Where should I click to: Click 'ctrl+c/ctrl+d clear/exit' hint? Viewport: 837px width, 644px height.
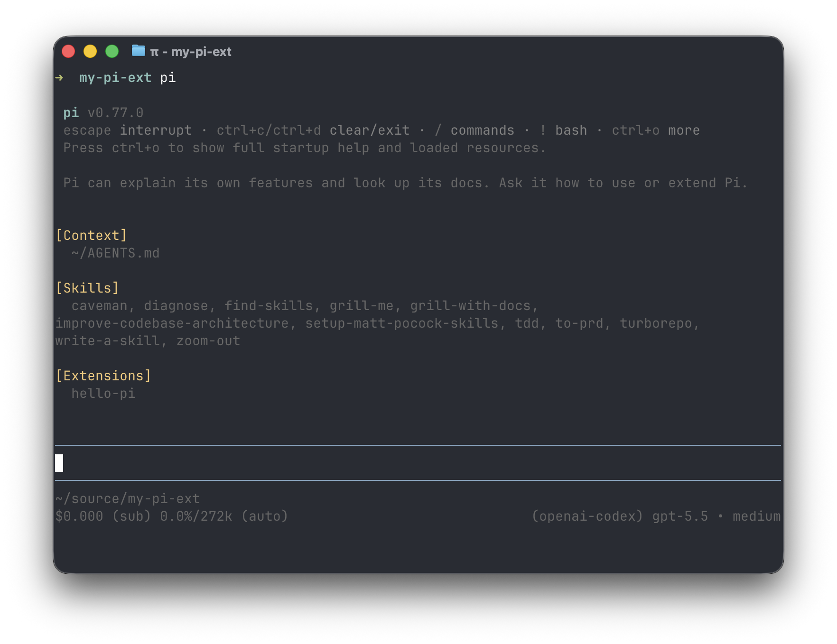click(x=313, y=130)
